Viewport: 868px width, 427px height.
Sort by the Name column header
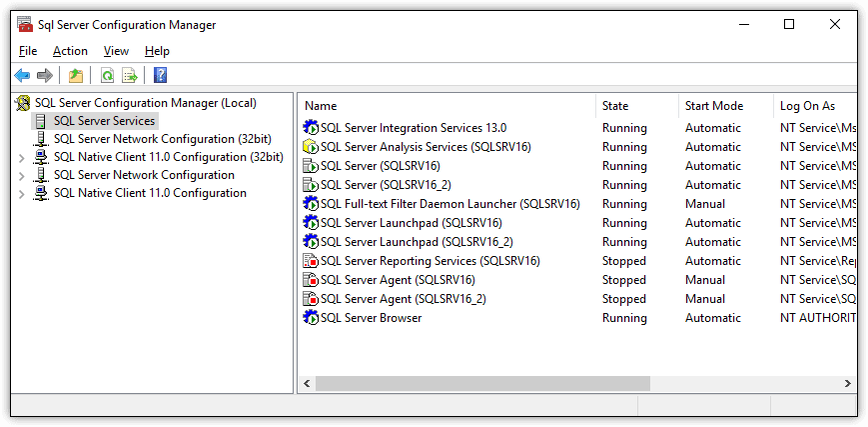447,106
